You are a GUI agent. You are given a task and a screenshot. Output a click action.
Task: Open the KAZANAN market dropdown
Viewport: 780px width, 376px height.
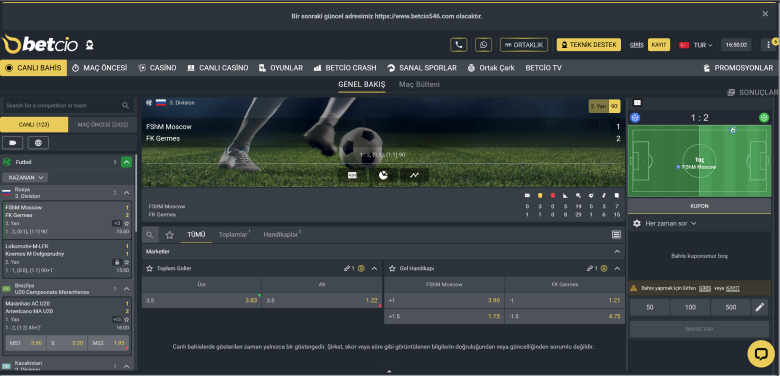tap(25, 178)
